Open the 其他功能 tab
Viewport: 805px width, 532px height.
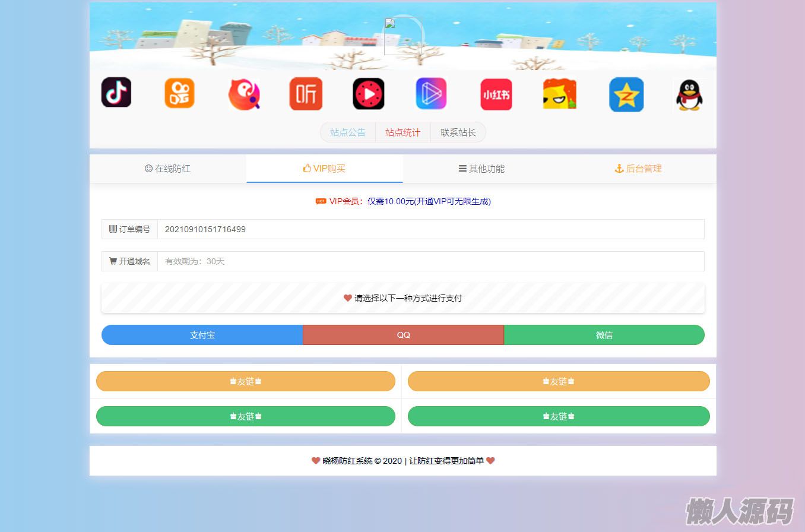point(481,169)
